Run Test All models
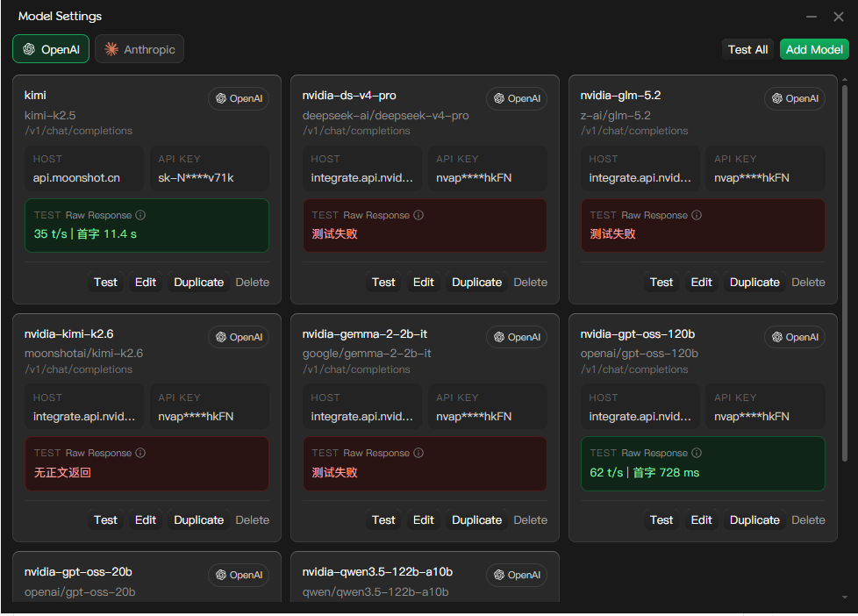858x616 pixels. point(747,49)
